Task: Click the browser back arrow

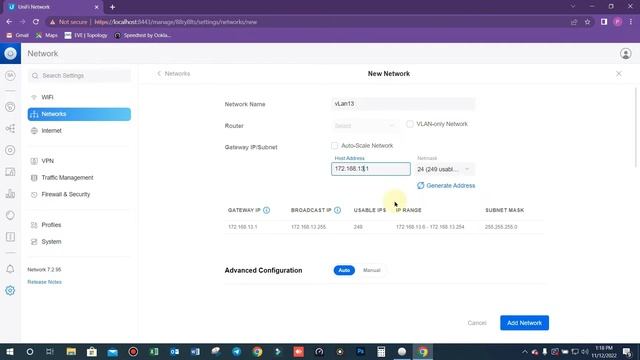Action: click(9, 22)
